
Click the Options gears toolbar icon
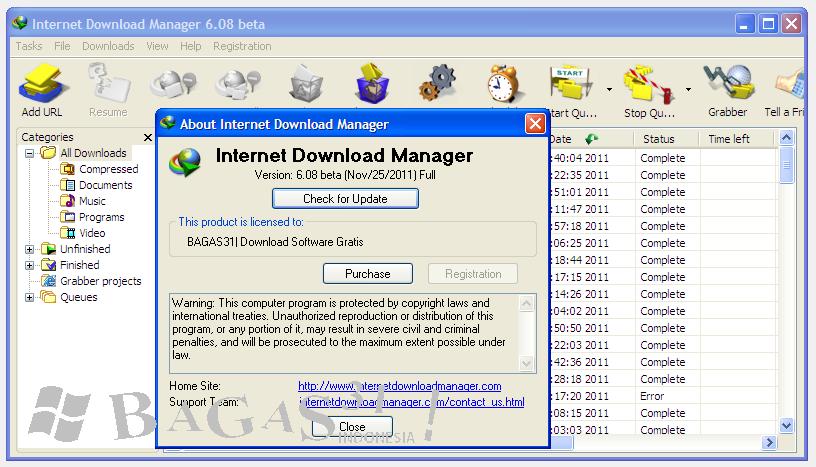[x=437, y=83]
